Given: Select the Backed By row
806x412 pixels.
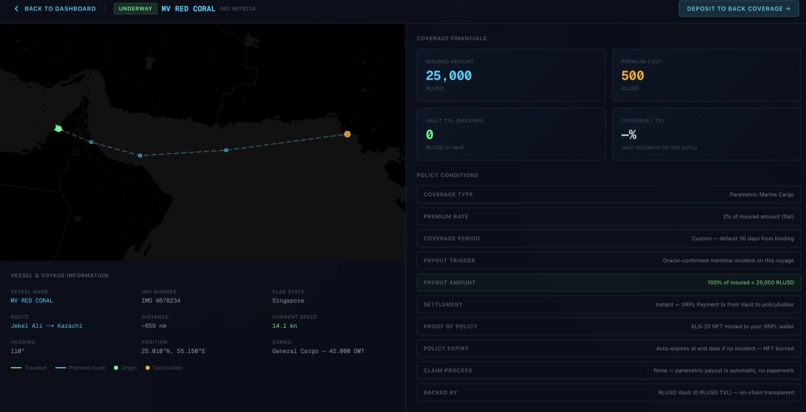Looking at the screenshot, I should click(x=609, y=392).
